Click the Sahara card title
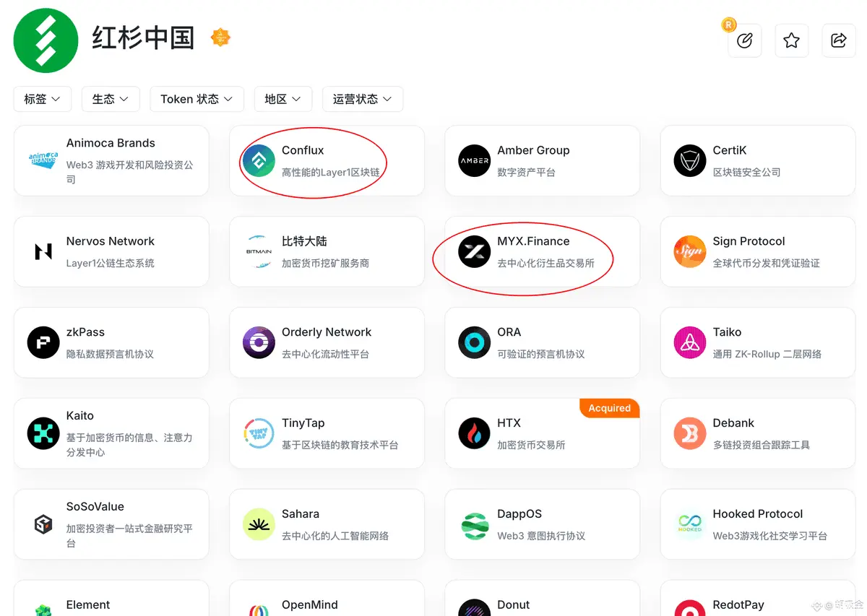The height and width of the screenshot is (616, 867). point(301,514)
